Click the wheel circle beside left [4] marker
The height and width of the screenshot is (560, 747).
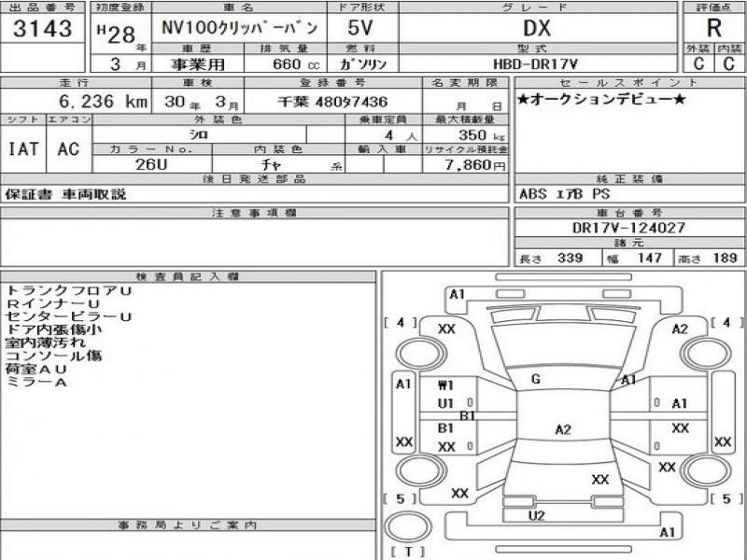pyautogui.click(x=421, y=354)
